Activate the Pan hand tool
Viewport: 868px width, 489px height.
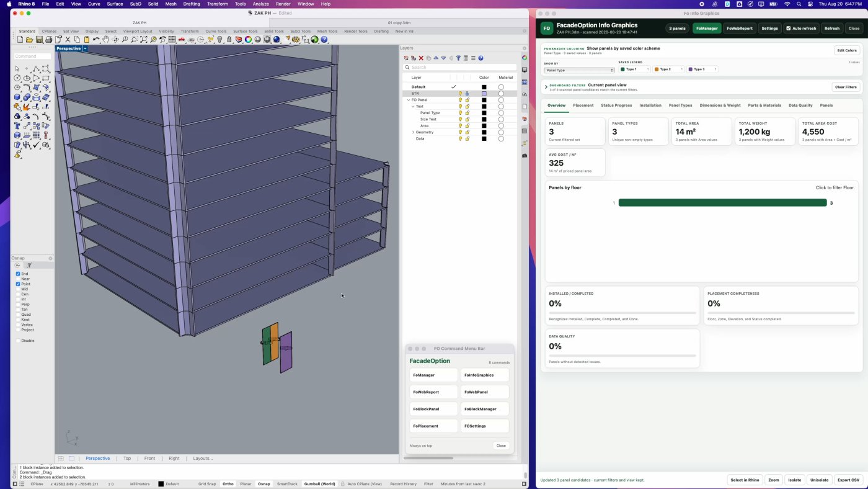106,40
